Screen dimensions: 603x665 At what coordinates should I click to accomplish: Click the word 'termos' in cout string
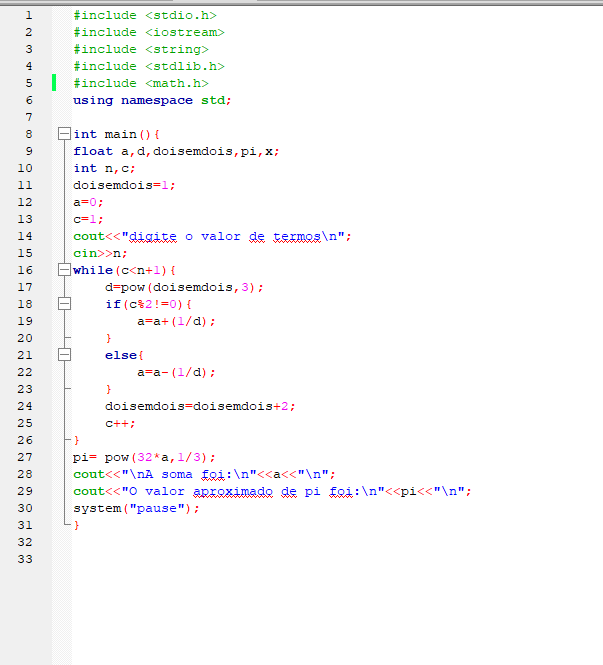click(297, 237)
